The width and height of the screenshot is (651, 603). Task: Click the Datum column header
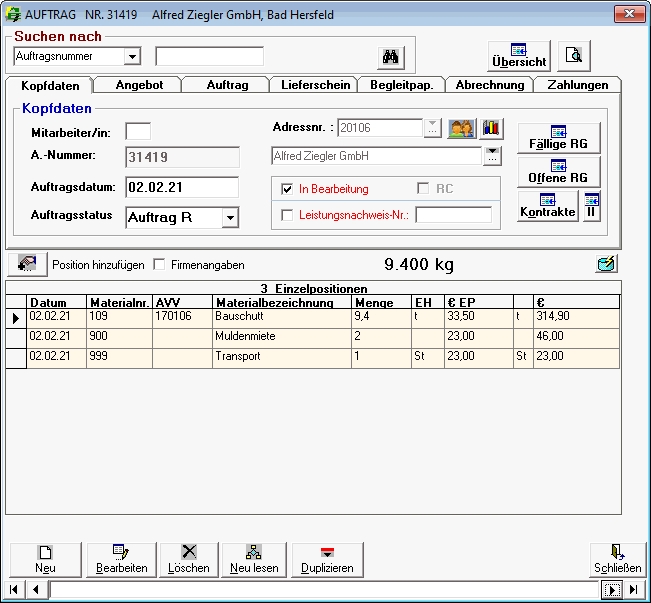click(x=56, y=302)
